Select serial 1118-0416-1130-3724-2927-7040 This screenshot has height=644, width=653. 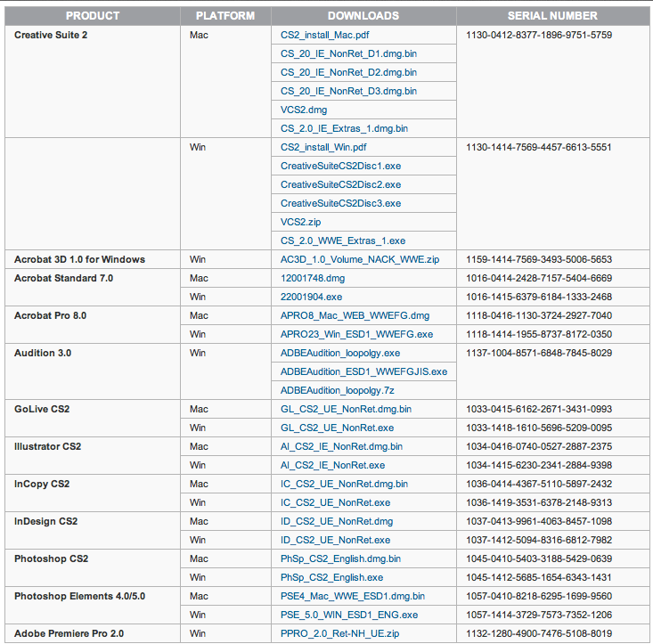coord(539,316)
